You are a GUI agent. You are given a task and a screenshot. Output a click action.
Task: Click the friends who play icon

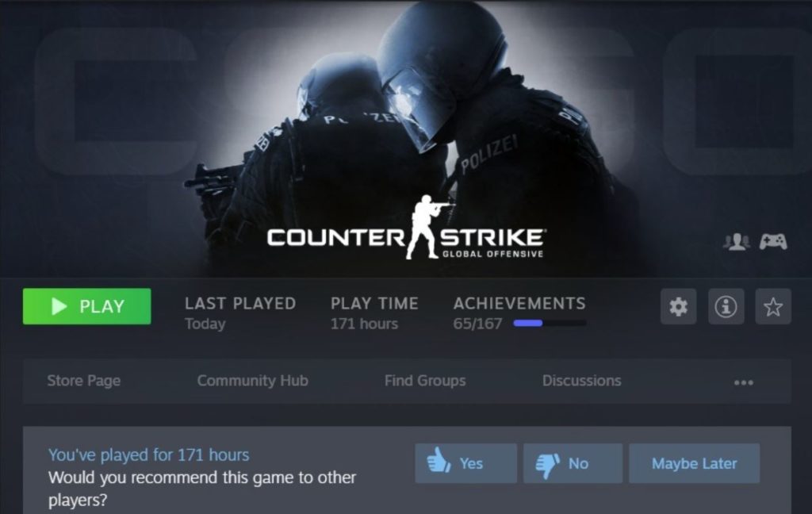[737, 241]
